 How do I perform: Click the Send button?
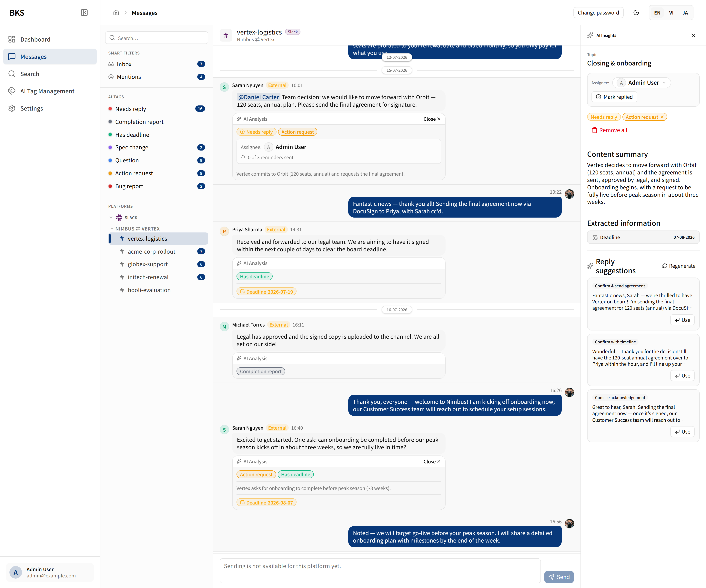click(559, 577)
